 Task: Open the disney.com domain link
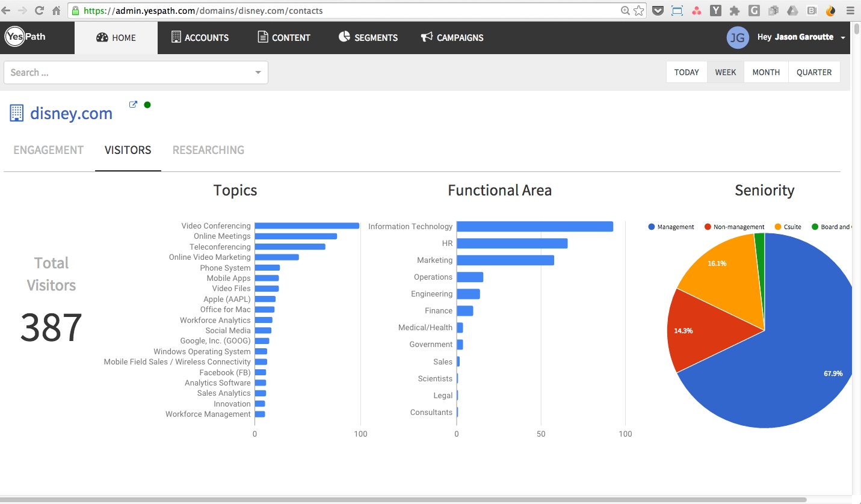tap(71, 113)
